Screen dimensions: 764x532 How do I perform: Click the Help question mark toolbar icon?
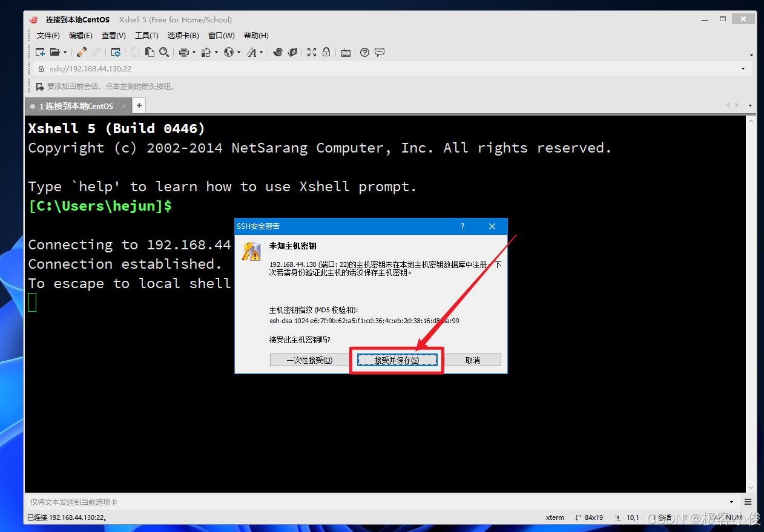pyautogui.click(x=364, y=53)
